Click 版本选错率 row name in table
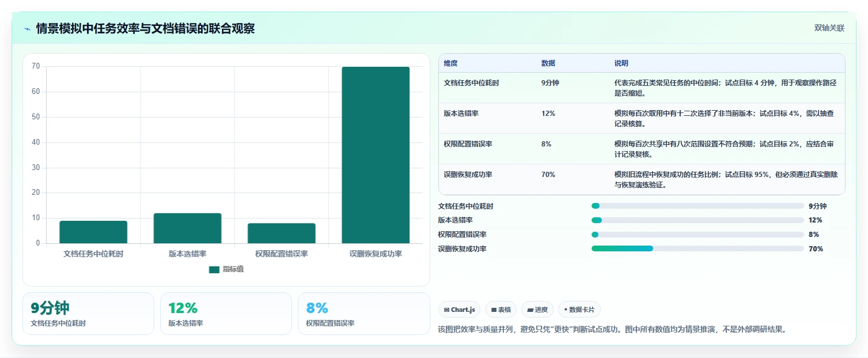The width and height of the screenshot is (868, 358). (x=461, y=114)
